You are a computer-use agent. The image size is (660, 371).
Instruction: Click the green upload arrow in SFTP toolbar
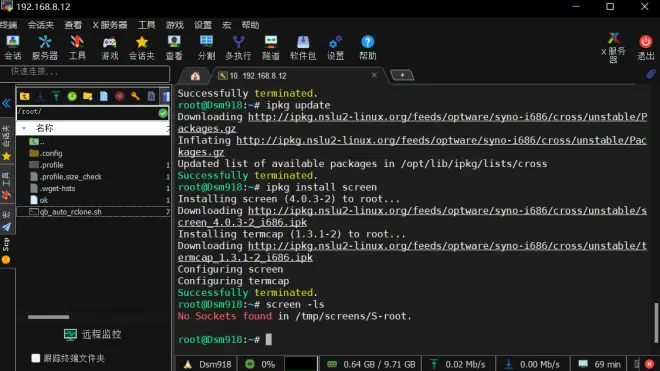[56, 96]
